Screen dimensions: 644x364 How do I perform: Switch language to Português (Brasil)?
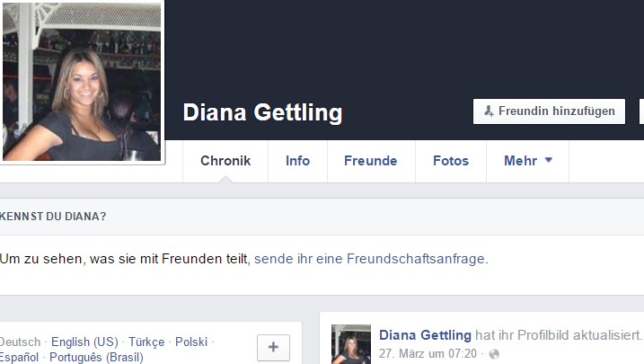[96, 357]
